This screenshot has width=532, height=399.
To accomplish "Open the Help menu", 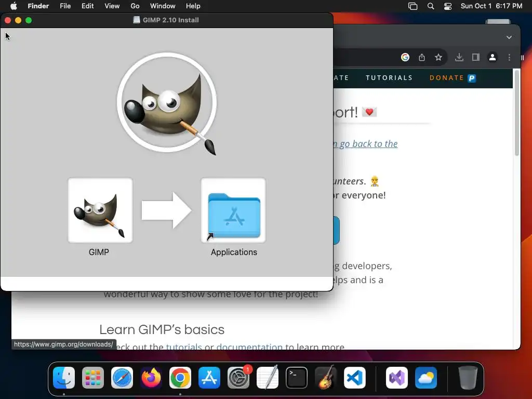I will [x=193, y=6].
